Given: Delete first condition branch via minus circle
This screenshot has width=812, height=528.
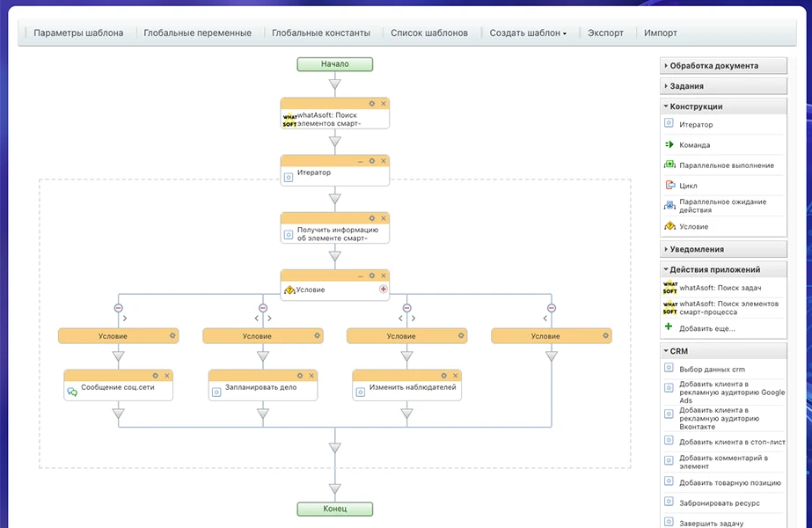Looking at the screenshot, I should [x=119, y=308].
